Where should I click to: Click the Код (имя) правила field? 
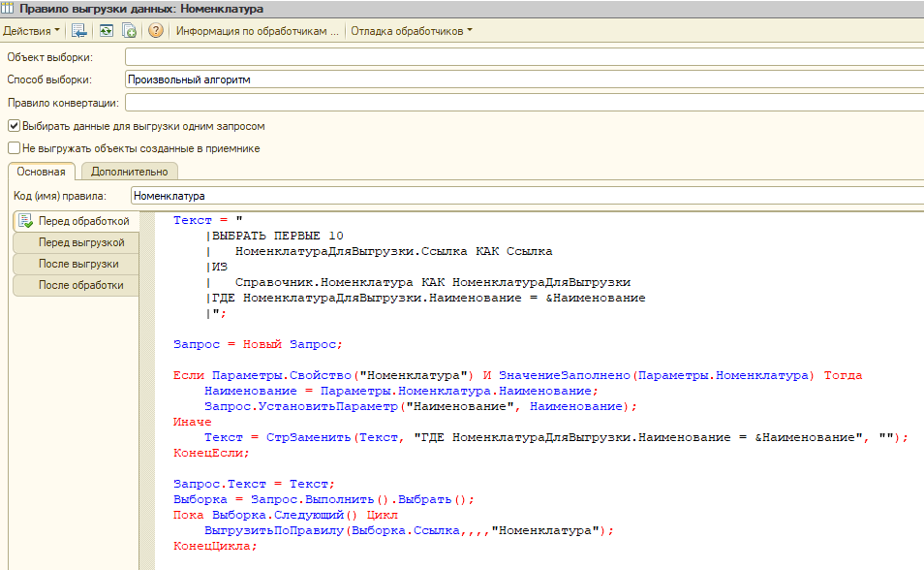(523, 196)
